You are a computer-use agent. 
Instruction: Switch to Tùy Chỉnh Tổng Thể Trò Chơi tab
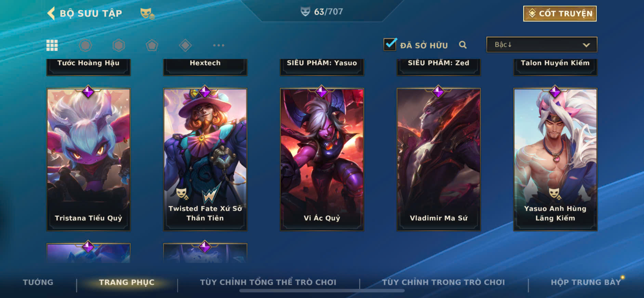pos(268,282)
